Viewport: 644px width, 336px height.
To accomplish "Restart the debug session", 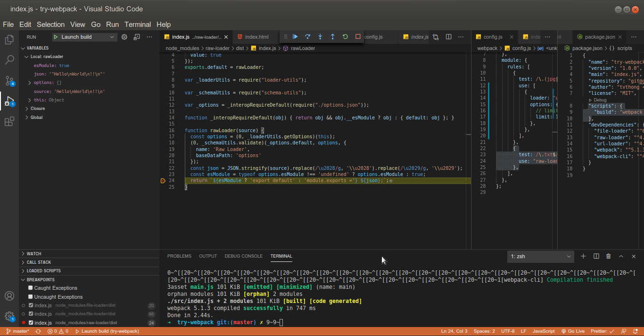I will pos(345,37).
